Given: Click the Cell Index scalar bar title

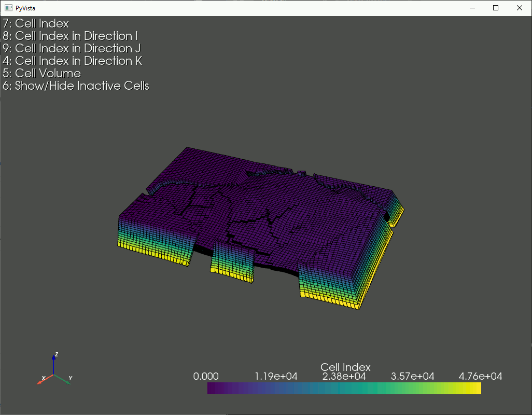Looking at the screenshot, I should click(345, 367).
